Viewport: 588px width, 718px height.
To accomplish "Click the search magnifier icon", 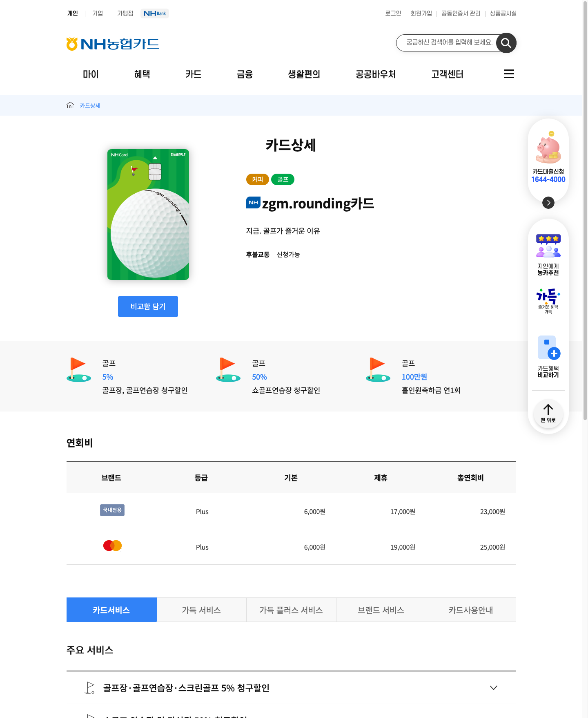I will tap(506, 43).
